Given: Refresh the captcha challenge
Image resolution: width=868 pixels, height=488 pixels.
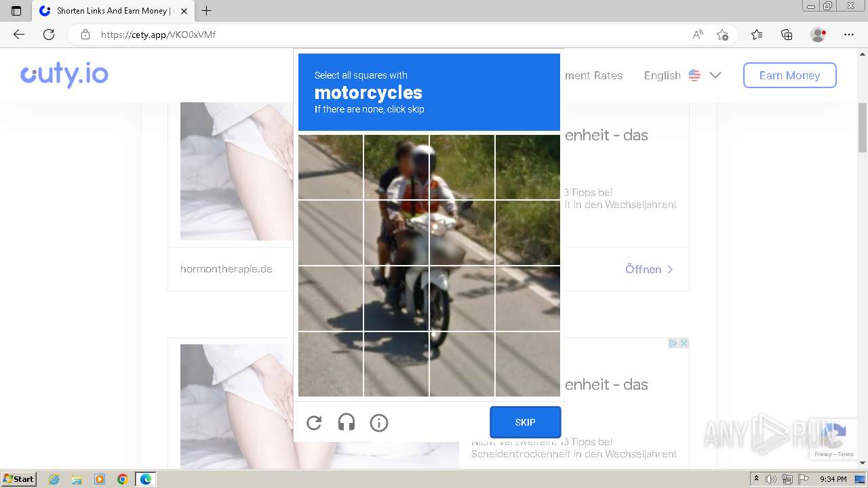Looking at the screenshot, I should pyautogui.click(x=314, y=423).
